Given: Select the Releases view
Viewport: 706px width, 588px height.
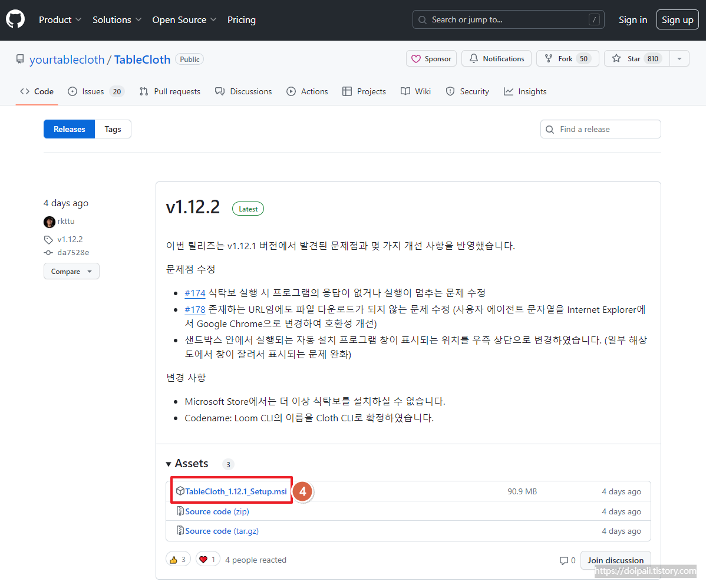Looking at the screenshot, I should coord(70,129).
